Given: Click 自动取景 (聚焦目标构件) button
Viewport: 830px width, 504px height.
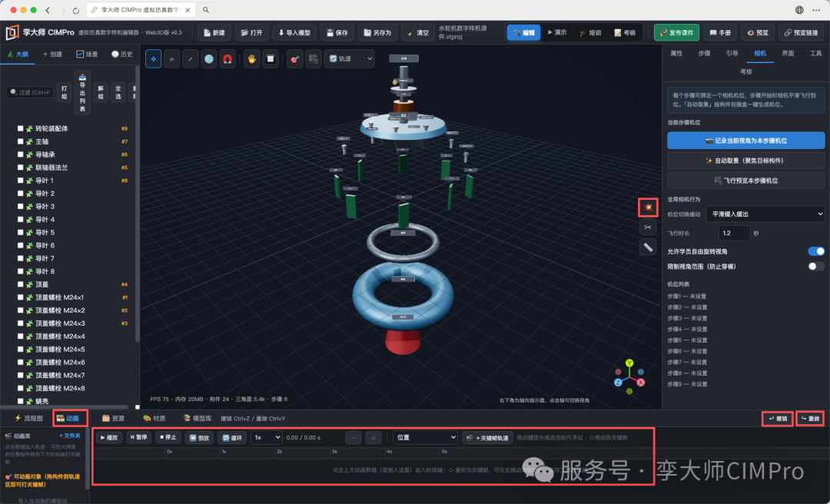Looking at the screenshot, I should [x=745, y=161].
